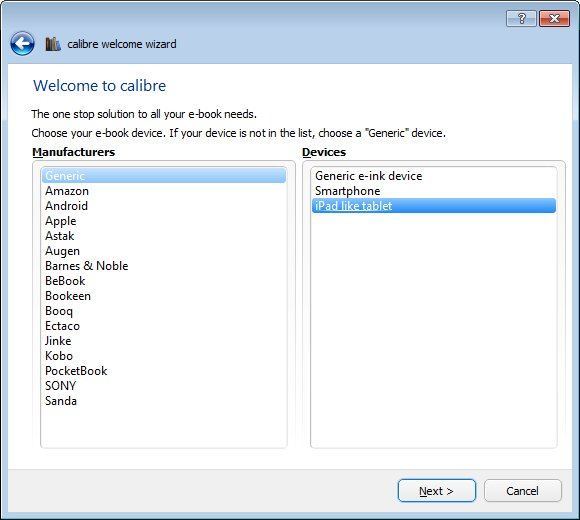Select Generic in Manufacturers list
580x520 pixels.
(164, 176)
